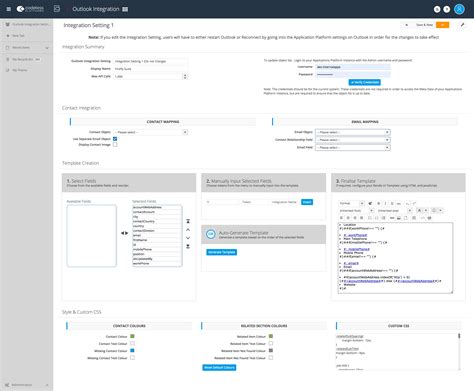474x391 pixels.
Task: Move selected field up one position
Action: (188, 230)
